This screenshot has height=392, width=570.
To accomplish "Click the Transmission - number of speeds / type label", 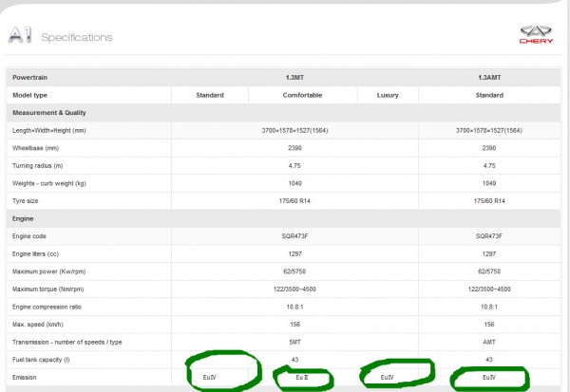I will tap(66, 343).
